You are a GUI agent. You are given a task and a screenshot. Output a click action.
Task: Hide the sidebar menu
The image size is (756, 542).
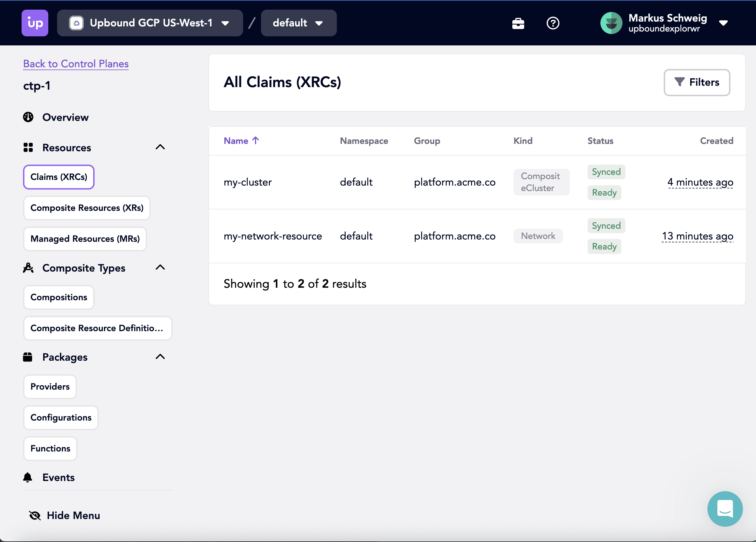65,515
